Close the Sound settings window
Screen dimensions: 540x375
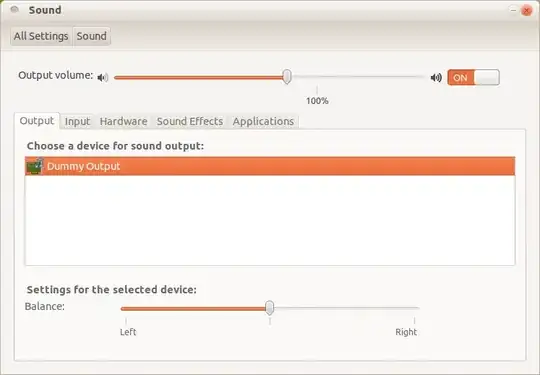[x=526, y=11]
